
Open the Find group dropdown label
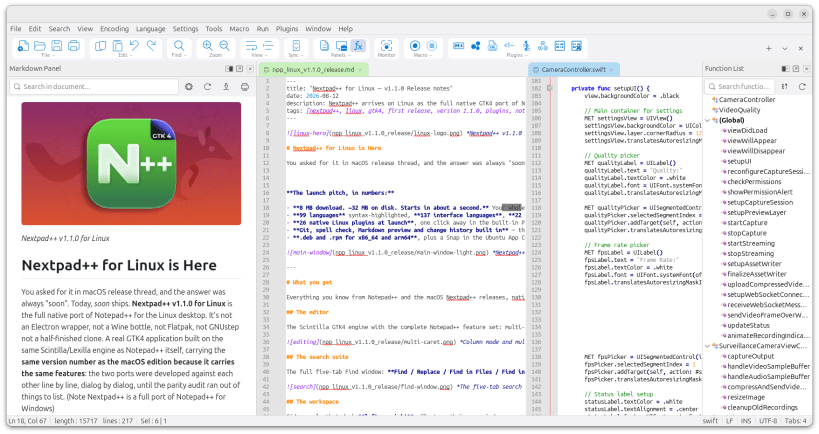[x=178, y=55]
